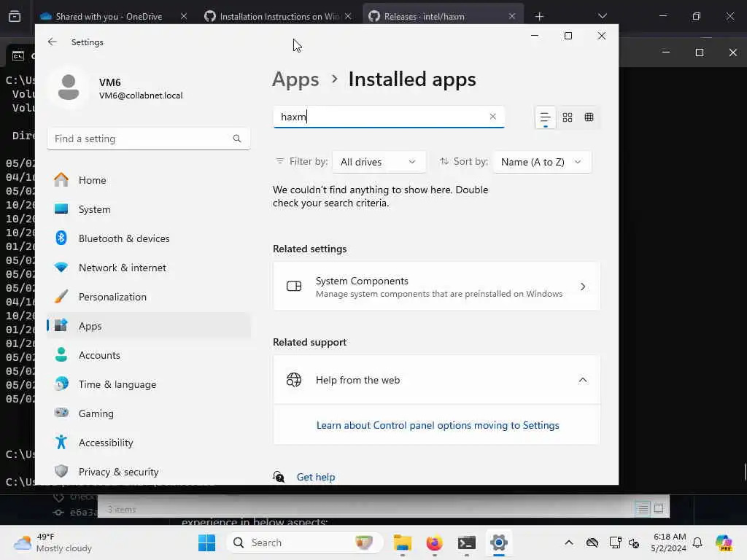Open the browser tab list chevron
This screenshot has width=747, height=560.
point(603,16)
